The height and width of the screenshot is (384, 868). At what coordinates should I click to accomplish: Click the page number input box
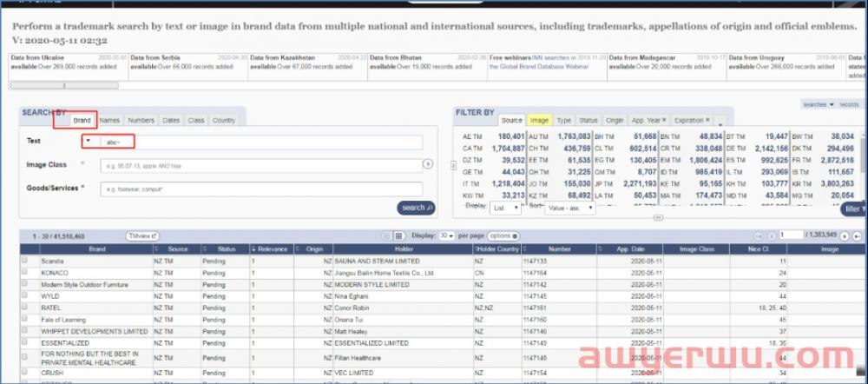tap(791, 235)
